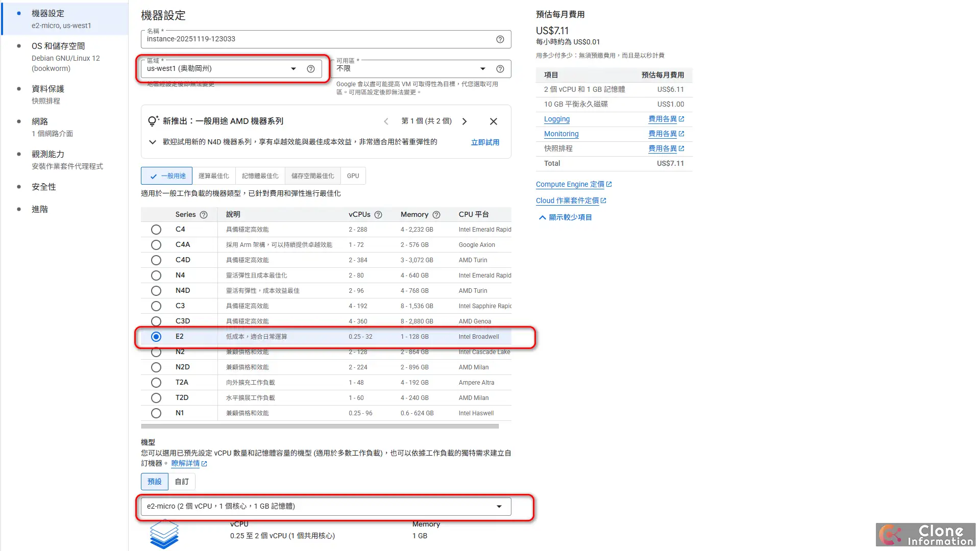Click 費用各異 link in Logging row
Image resolution: width=980 pixels, height=551 pixels.
coord(663,119)
